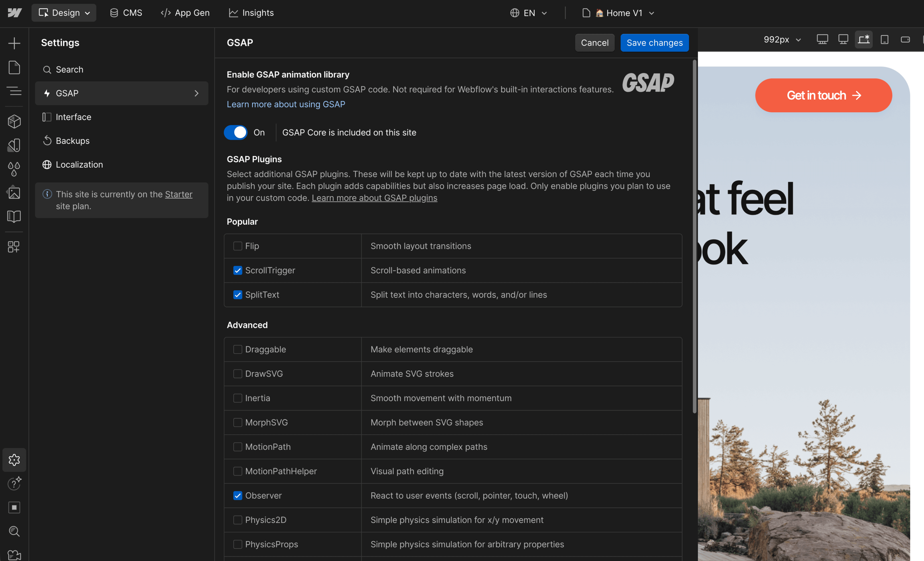Turn off the GSAP animation library toggle
The width and height of the screenshot is (924, 561).
click(x=236, y=132)
